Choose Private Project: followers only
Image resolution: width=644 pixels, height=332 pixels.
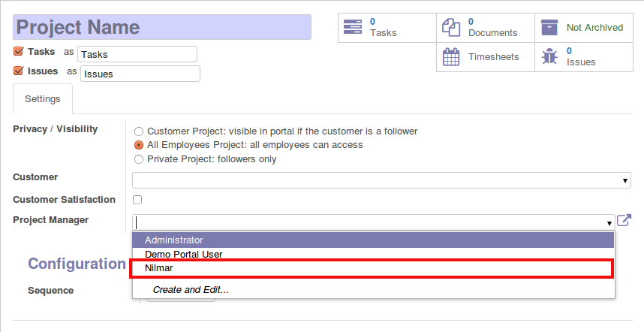click(x=139, y=159)
